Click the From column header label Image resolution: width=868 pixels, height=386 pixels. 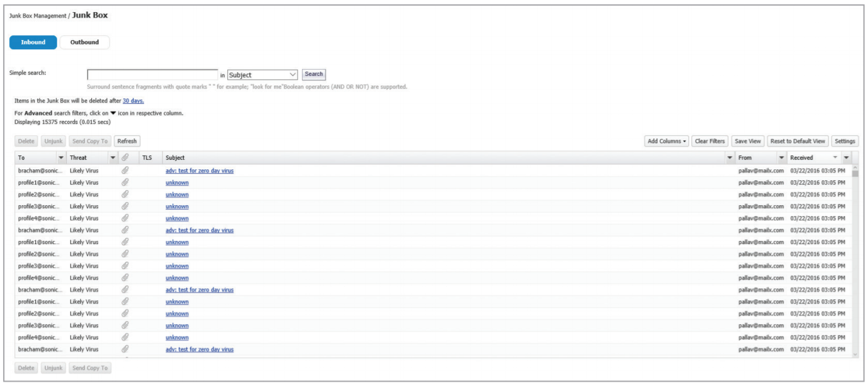point(745,158)
